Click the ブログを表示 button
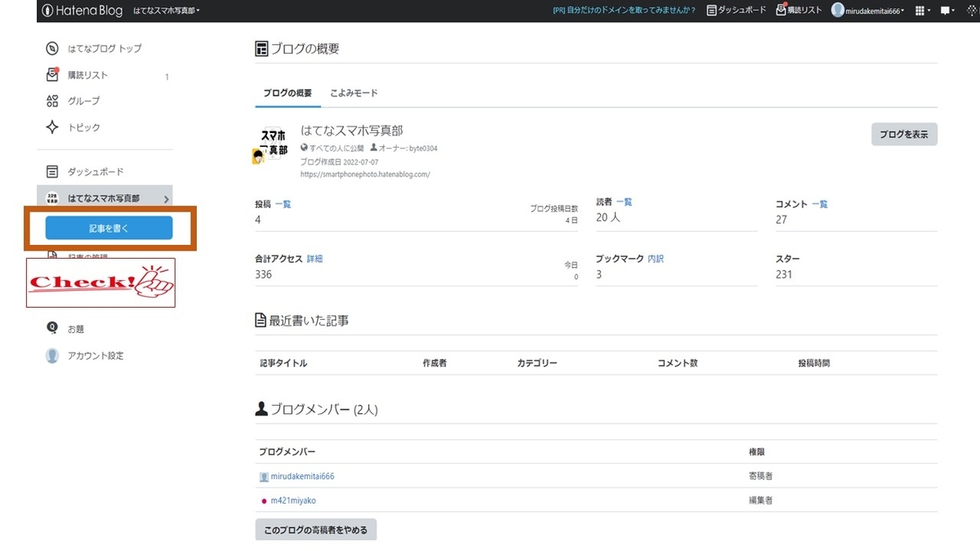Screen dimensions: 980x551 tap(904, 135)
